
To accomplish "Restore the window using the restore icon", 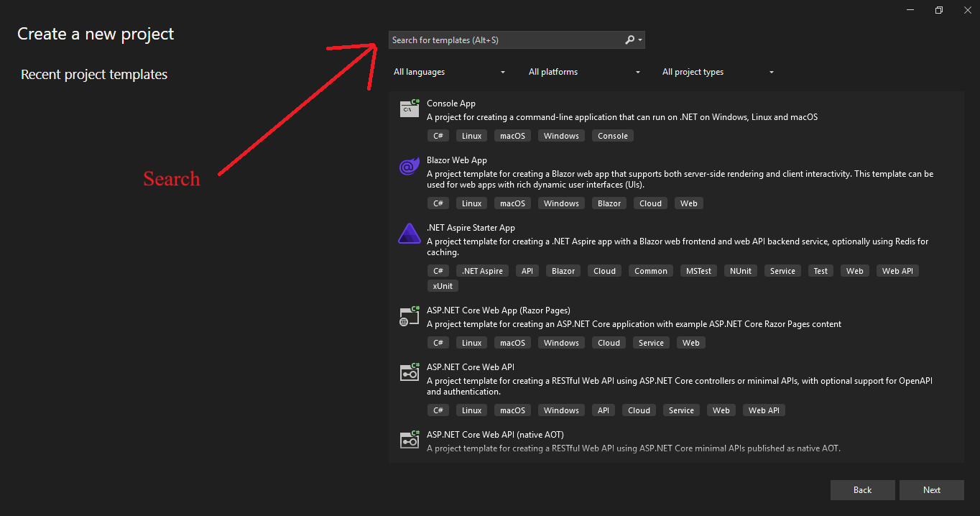I will 938,10.
